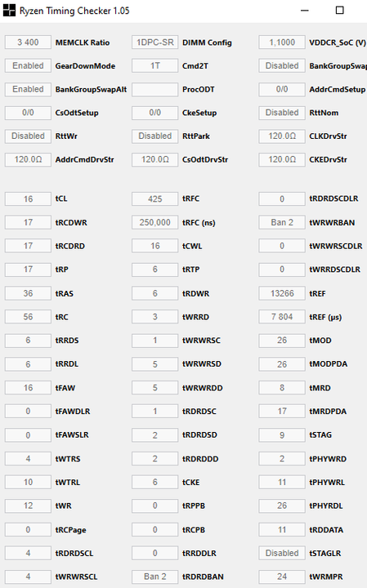Image resolution: width=367 pixels, height=588 pixels.
Task: Select the tRDRDBAN Ban 2 field
Action: [155, 577]
